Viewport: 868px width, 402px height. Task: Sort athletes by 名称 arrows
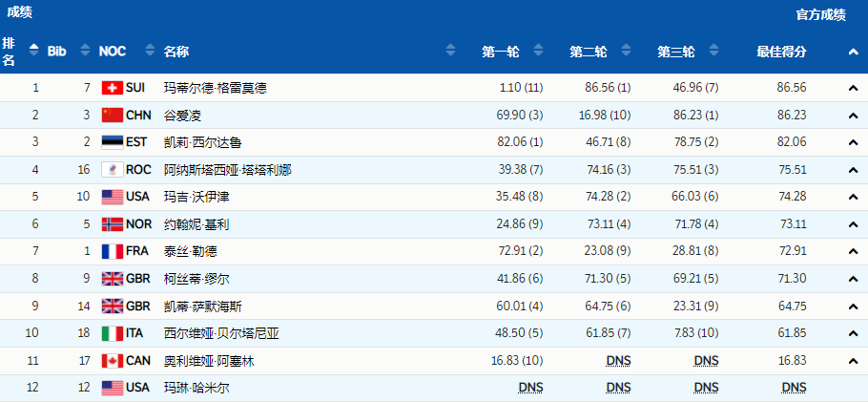(x=450, y=51)
